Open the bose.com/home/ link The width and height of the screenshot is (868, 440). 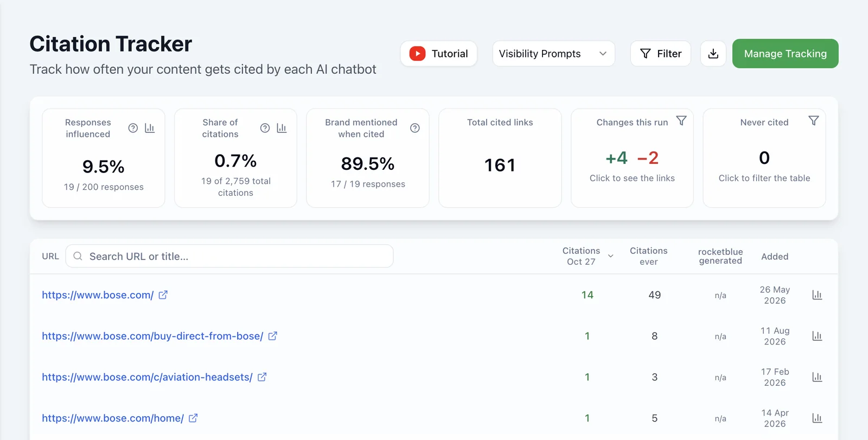[113, 418]
